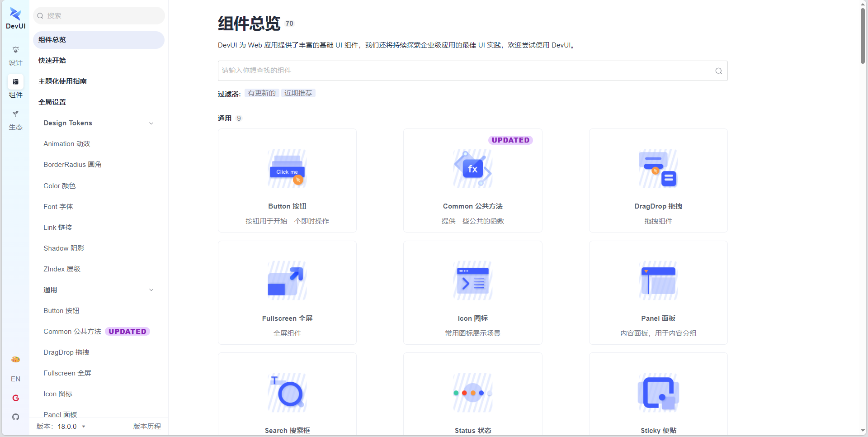Open the 版本历程 link

click(147, 427)
